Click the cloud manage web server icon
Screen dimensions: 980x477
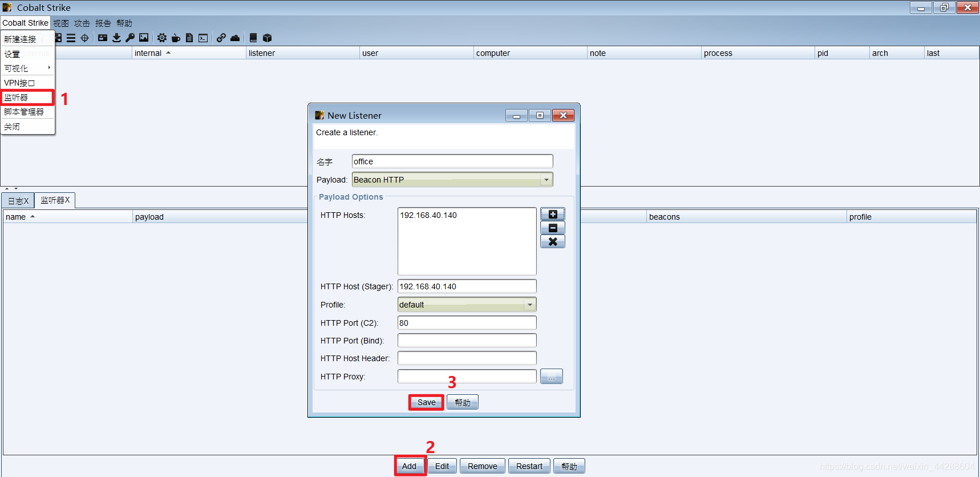tap(235, 38)
